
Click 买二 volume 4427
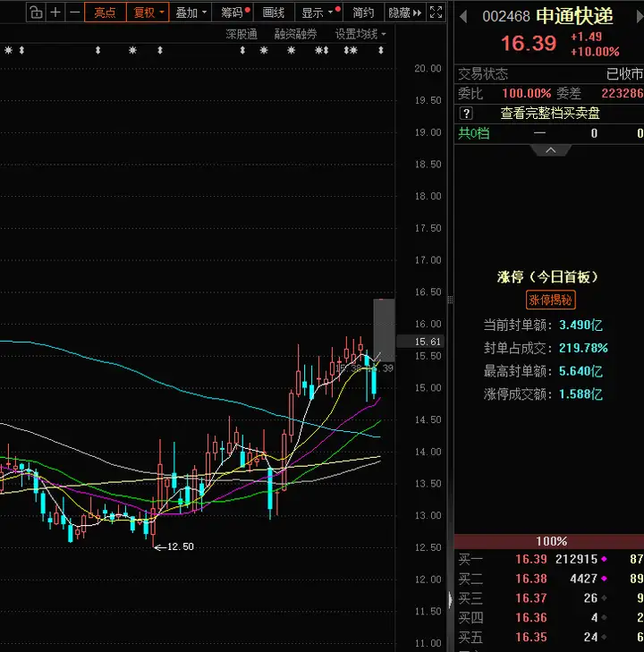click(x=583, y=579)
